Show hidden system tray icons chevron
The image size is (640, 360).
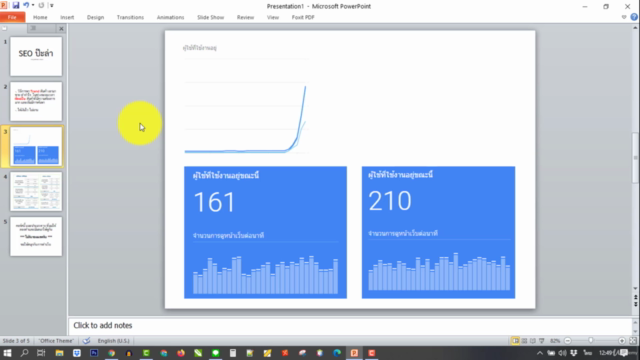coord(540,353)
